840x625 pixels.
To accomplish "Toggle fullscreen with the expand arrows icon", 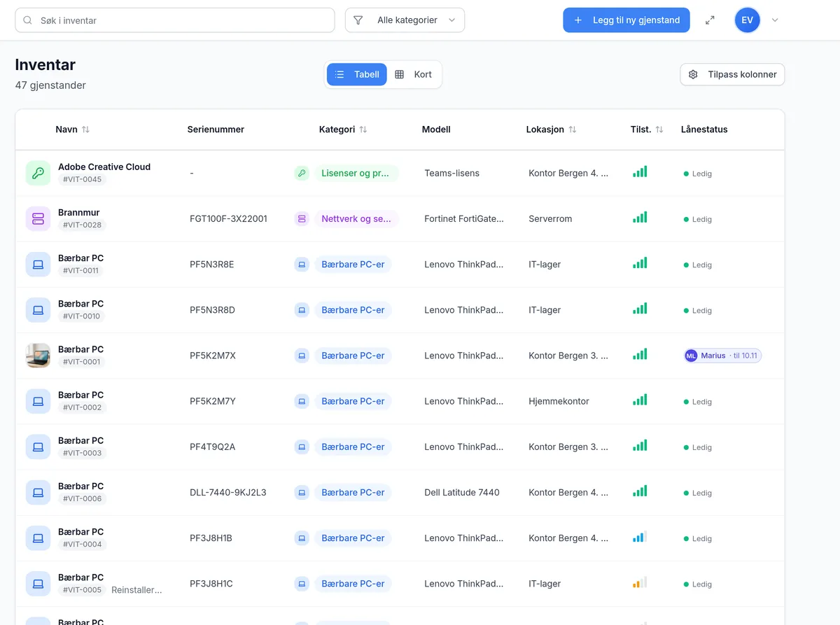I will pos(710,20).
